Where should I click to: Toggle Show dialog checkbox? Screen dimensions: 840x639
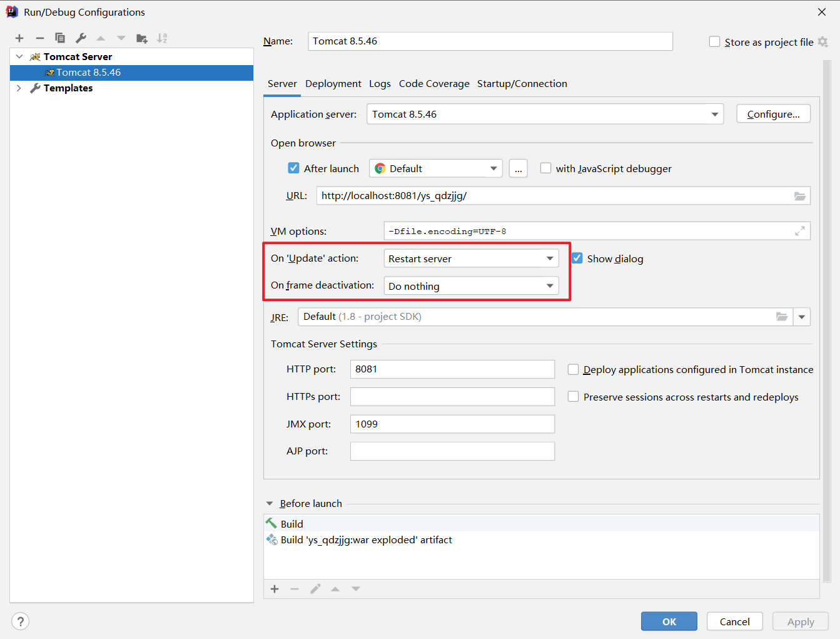(577, 258)
